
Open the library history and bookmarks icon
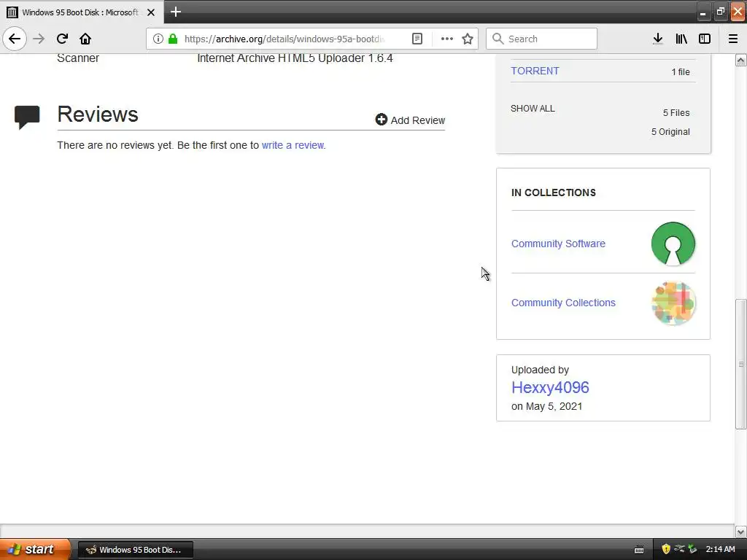point(681,39)
